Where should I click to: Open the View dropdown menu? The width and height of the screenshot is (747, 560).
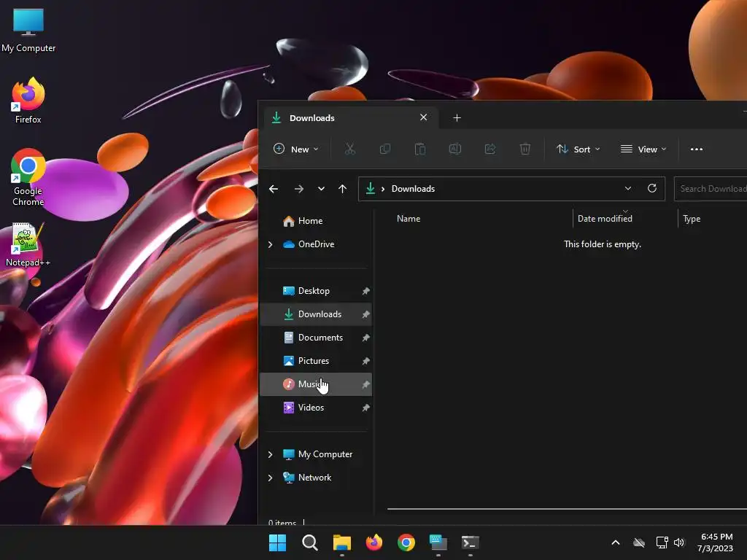click(x=643, y=149)
